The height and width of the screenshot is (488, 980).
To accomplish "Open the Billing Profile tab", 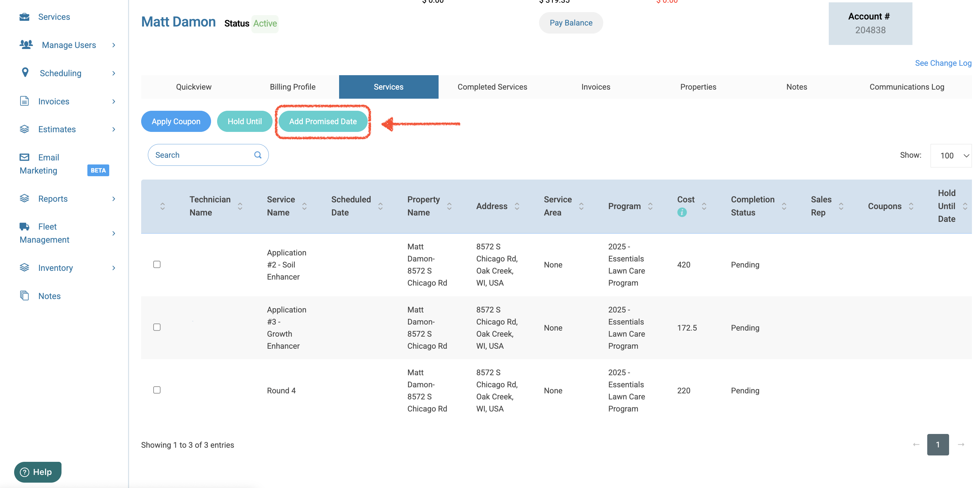I will [292, 87].
